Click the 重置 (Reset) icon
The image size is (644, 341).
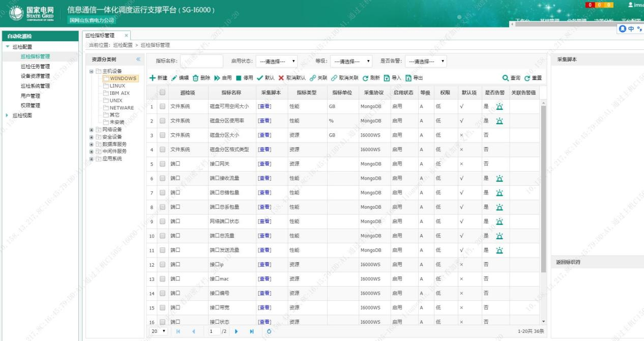click(527, 78)
